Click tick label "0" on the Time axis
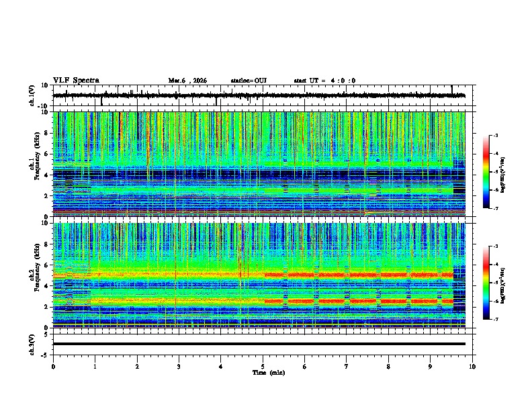 53,367
